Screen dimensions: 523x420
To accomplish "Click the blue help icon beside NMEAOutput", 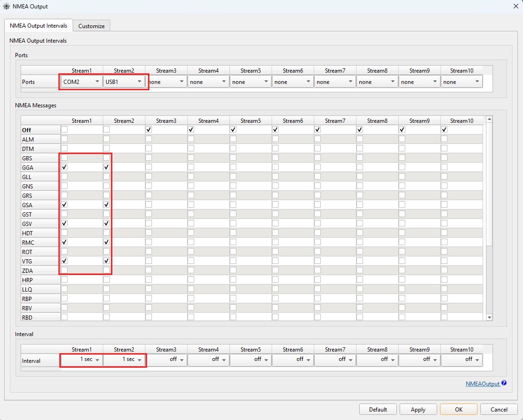I will point(504,383).
